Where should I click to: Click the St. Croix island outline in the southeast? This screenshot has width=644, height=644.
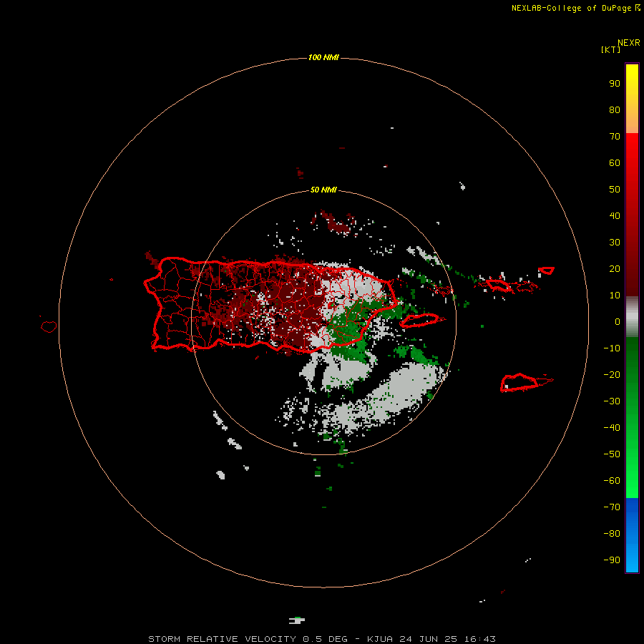click(520, 382)
